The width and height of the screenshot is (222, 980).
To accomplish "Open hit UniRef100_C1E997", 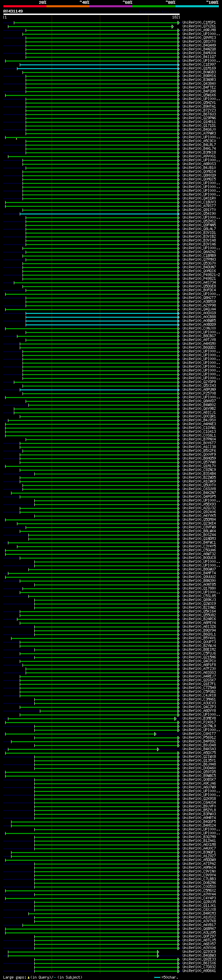I will [199, 65].
